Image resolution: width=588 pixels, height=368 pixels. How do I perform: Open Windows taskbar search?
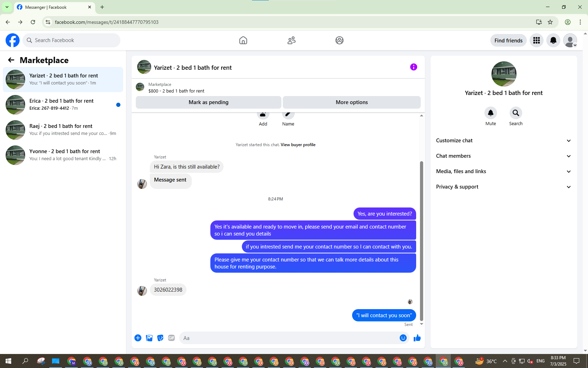[x=25, y=361]
